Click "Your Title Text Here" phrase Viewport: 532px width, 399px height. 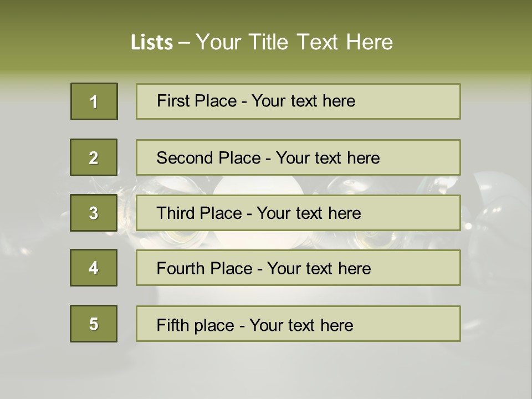pyautogui.click(x=294, y=42)
